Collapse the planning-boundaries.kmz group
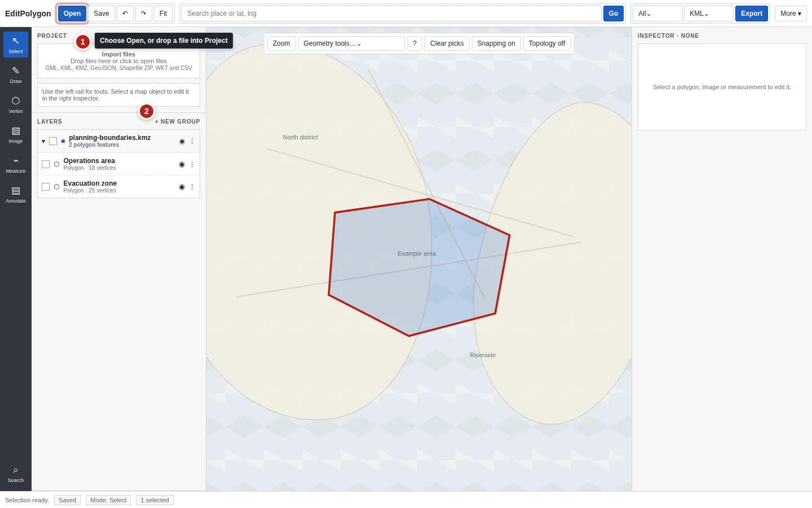This screenshot has height=508, width=812. tap(43, 141)
